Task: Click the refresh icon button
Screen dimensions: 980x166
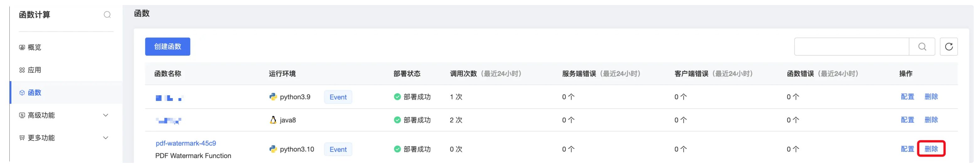Action: 948,47
